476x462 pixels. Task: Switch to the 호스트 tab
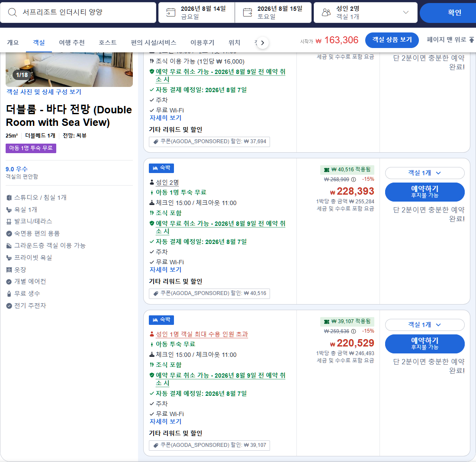(107, 42)
